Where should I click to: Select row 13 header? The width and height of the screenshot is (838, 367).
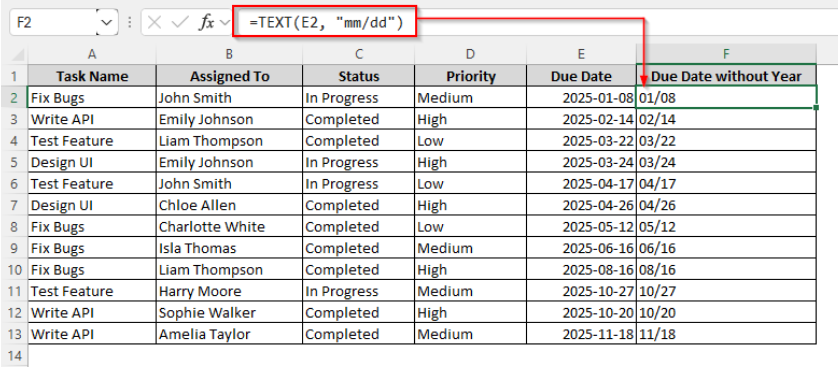(x=14, y=334)
